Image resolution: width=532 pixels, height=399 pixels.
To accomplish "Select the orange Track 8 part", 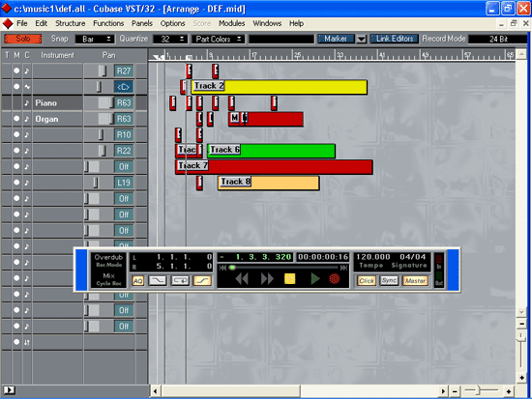I will 268,183.
